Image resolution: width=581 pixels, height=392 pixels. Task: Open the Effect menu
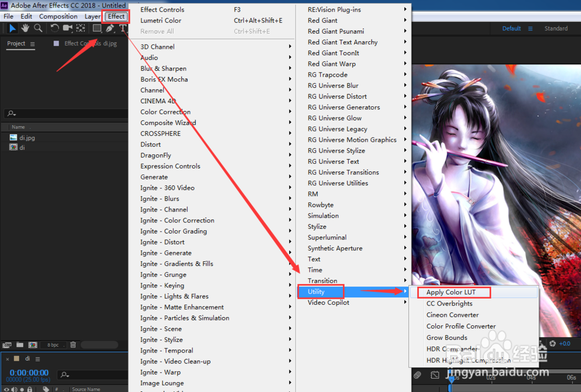(116, 16)
